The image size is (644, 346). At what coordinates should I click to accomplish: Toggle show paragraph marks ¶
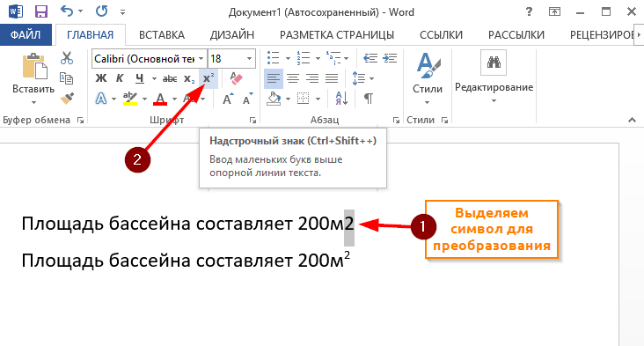pyautogui.click(x=369, y=99)
